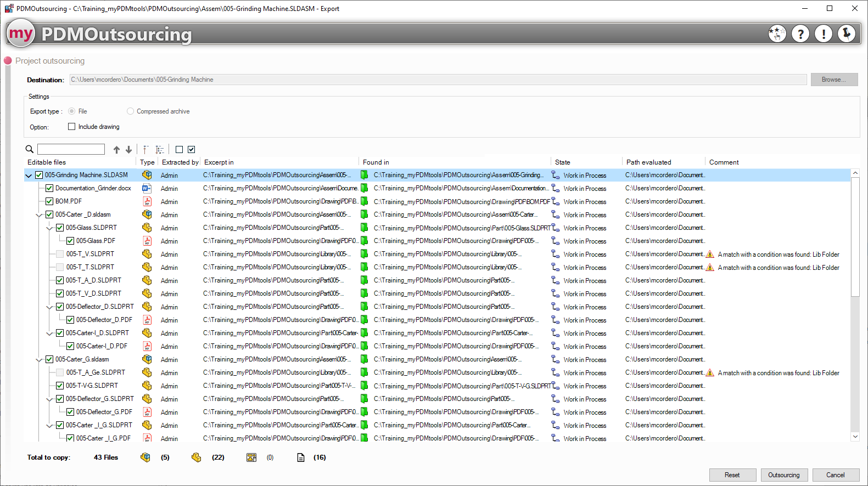Click the uncheck all box icon
This screenshot has width=868, height=486.
[179, 150]
